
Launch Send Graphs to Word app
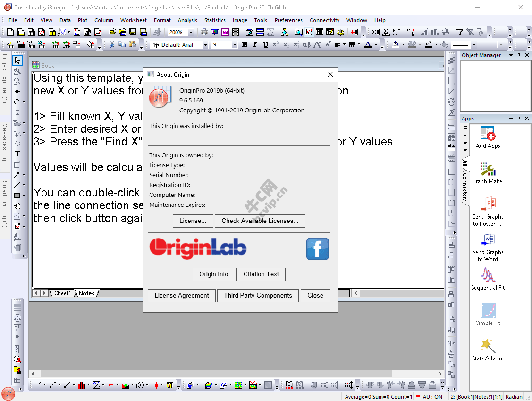pos(488,247)
